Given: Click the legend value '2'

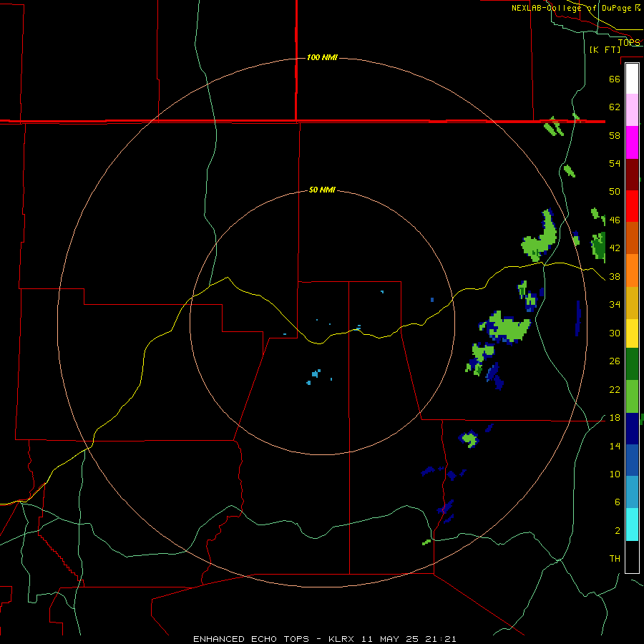Looking at the screenshot, I should coord(617,530).
